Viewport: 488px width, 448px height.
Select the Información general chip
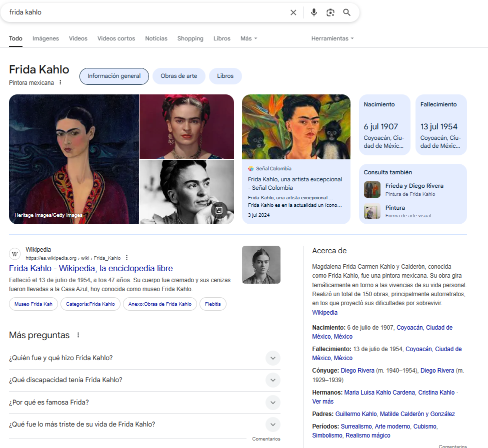[114, 76]
